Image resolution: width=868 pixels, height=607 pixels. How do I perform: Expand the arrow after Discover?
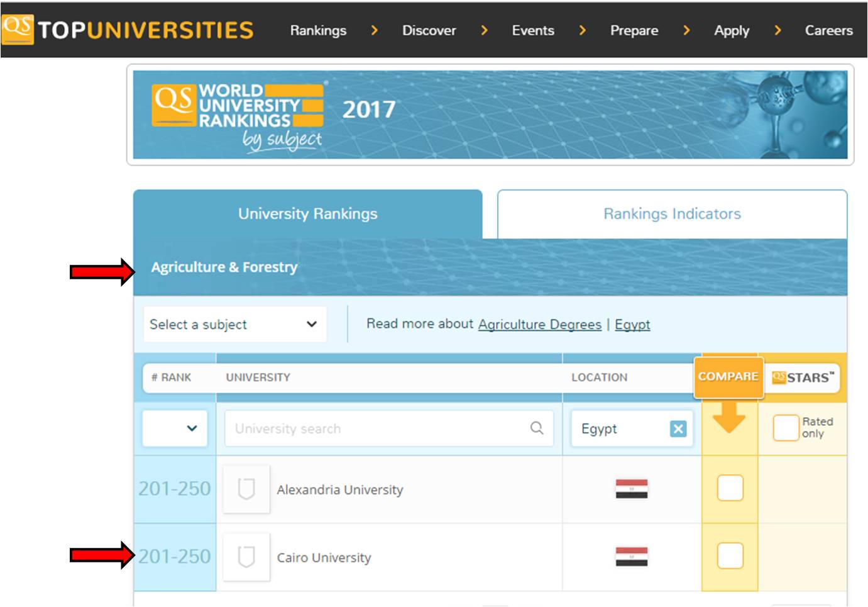pos(484,30)
